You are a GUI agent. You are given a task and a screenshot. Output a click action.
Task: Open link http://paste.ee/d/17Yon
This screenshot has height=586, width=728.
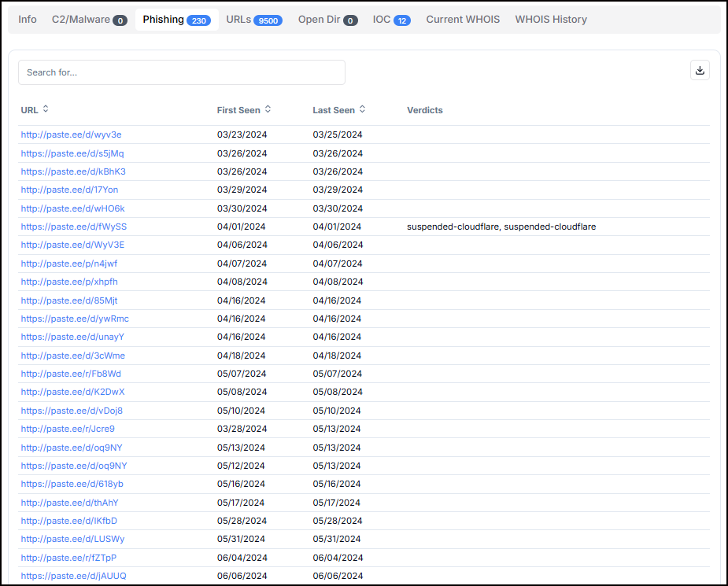[69, 190]
